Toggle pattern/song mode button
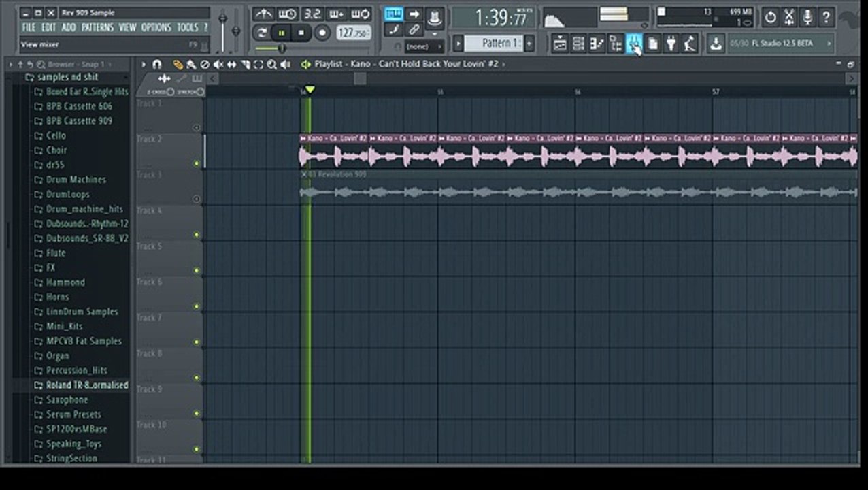The width and height of the screenshot is (868, 490). (x=262, y=33)
